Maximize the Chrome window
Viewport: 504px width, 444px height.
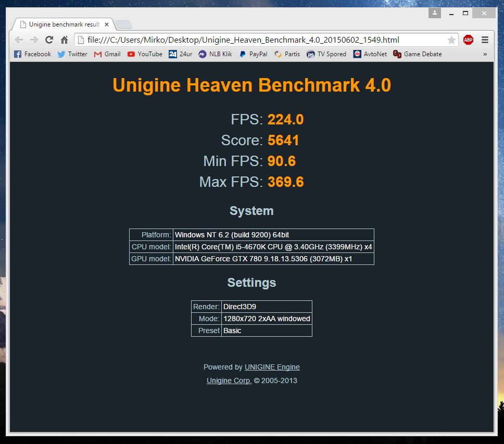465,13
